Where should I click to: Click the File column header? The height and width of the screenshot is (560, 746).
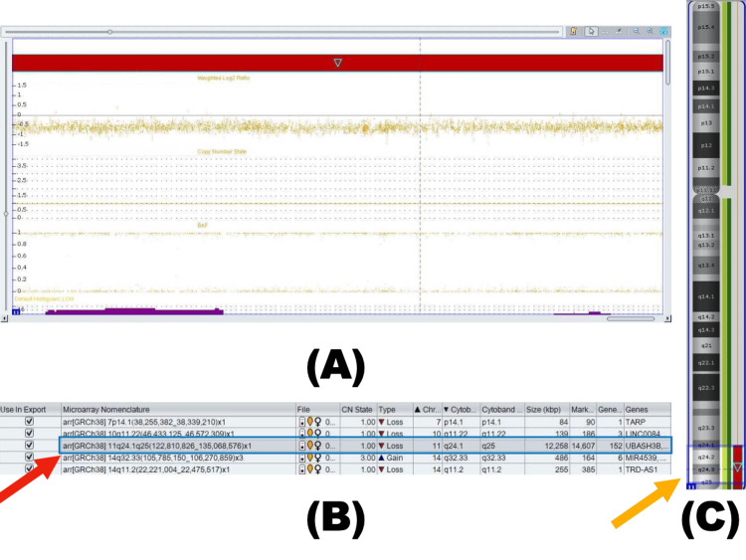(x=318, y=409)
